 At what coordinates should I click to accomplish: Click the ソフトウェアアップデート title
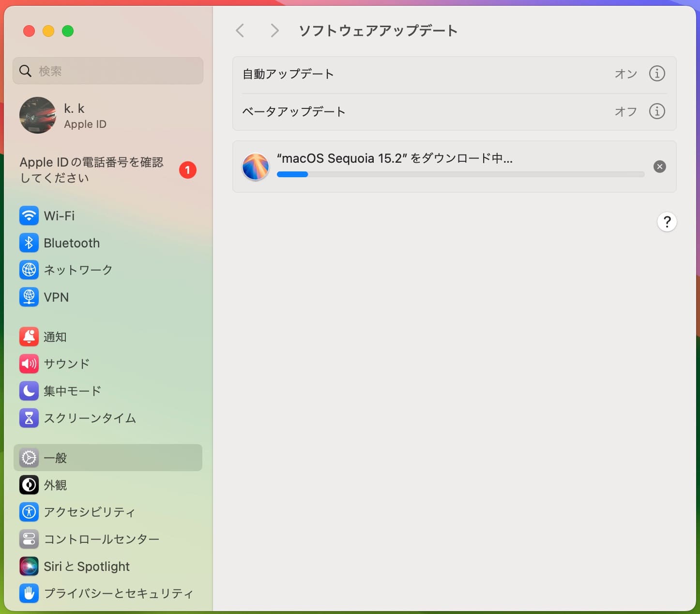tap(378, 31)
